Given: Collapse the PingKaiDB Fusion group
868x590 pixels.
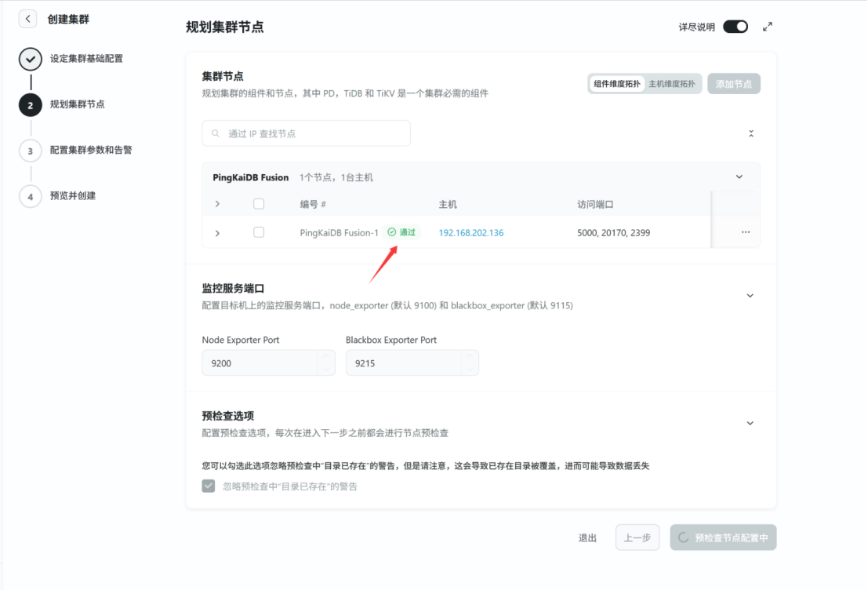Looking at the screenshot, I should (739, 177).
